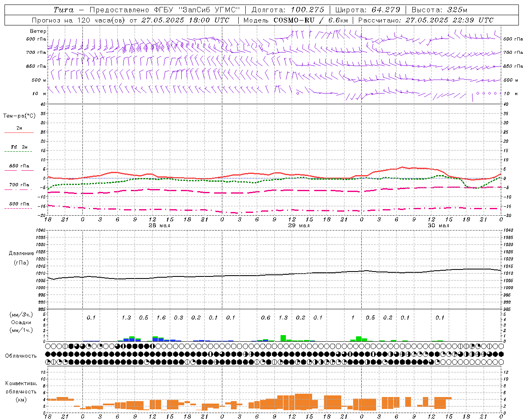Screen dimensions: 525x420
Task: Click the "Конвективн." convective cloud label
Action: [21, 383]
